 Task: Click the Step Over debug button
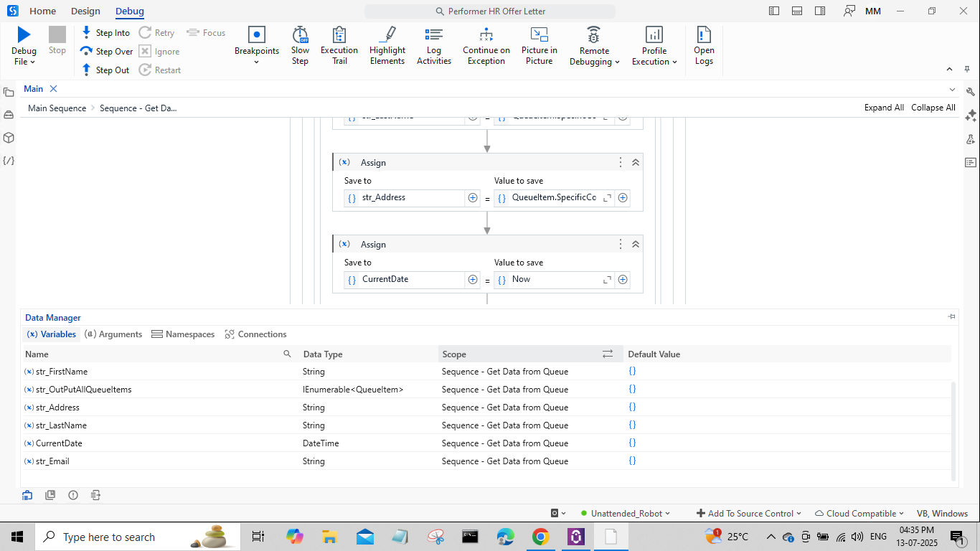107,52
